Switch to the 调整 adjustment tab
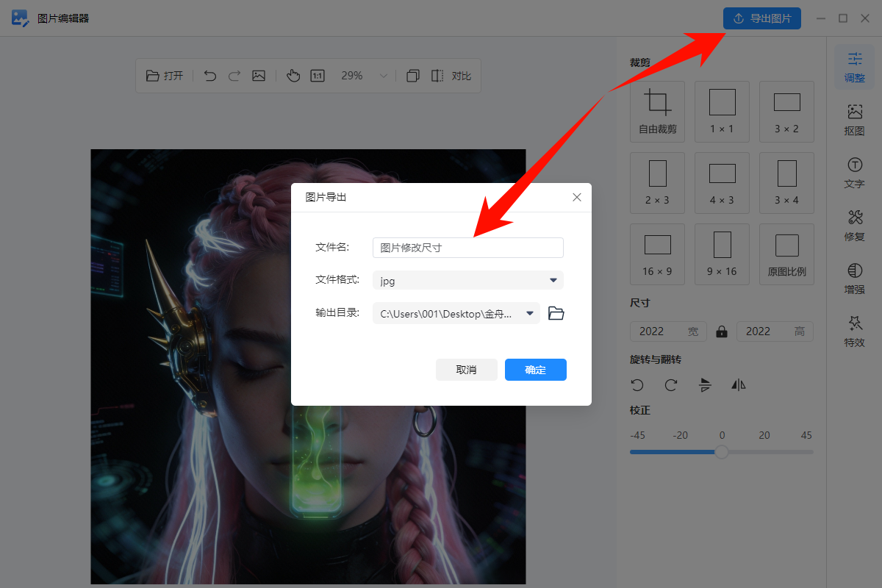The width and height of the screenshot is (882, 588). (x=853, y=67)
